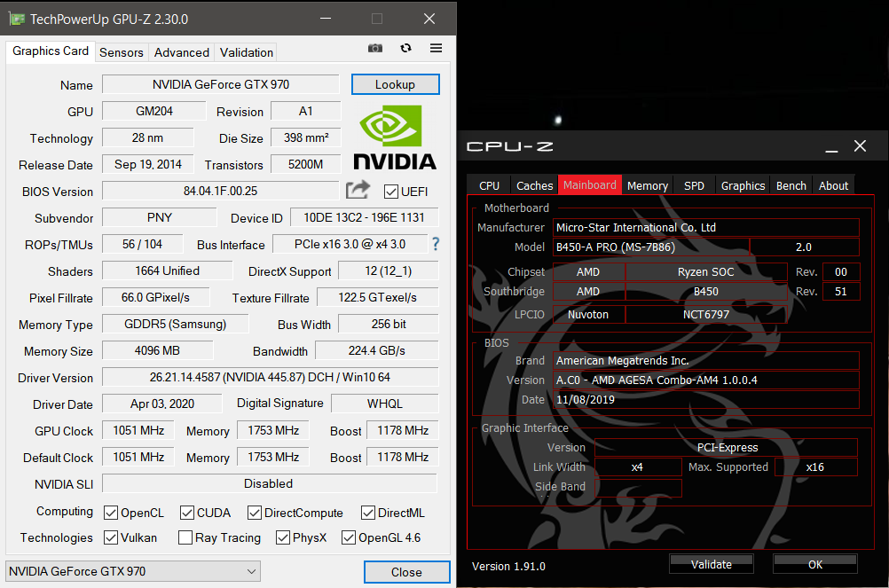Image resolution: width=889 pixels, height=588 pixels.
Task: Toggle the DirectCompute checkbox
Action: pyautogui.click(x=255, y=513)
